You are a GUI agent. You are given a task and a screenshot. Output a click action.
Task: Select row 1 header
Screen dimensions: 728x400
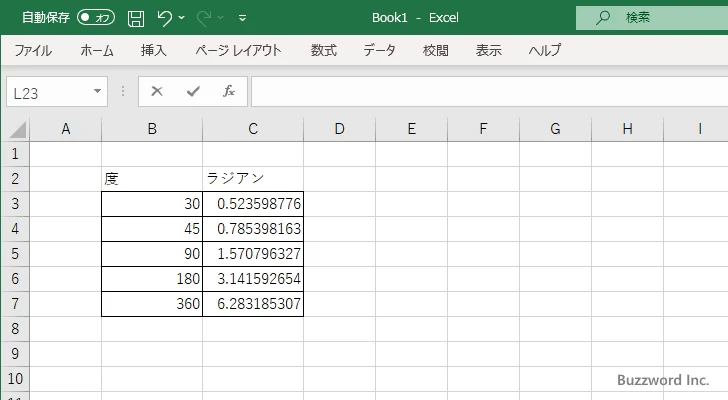click(15, 154)
